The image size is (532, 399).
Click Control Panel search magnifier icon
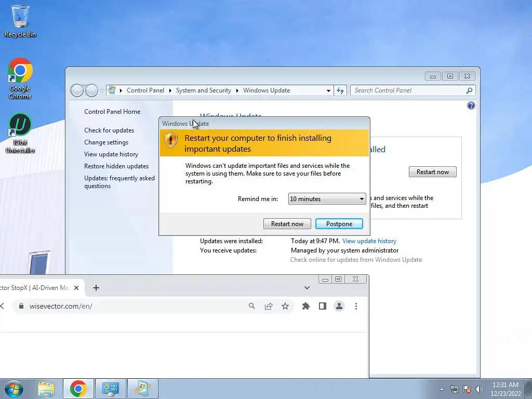click(x=469, y=90)
